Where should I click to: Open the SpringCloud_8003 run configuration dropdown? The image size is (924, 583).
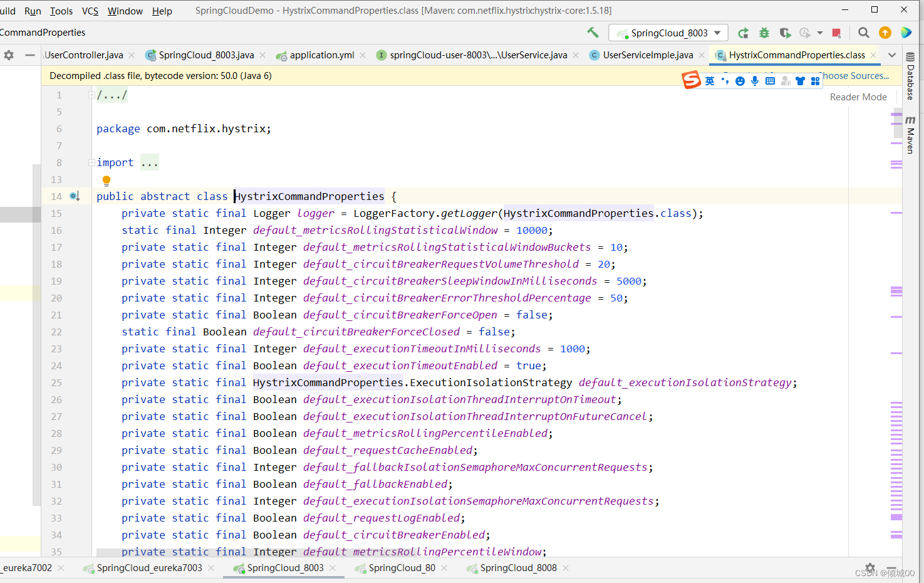point(669,33)
